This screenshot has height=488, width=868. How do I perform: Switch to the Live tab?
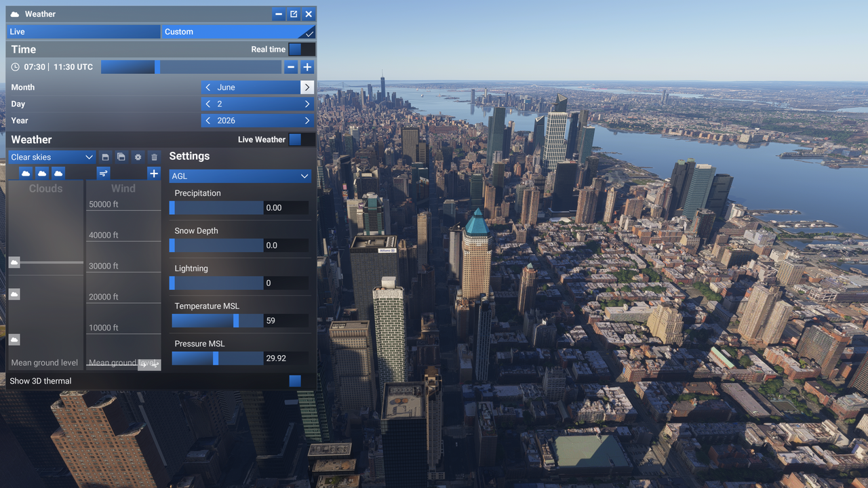(83, 32)
